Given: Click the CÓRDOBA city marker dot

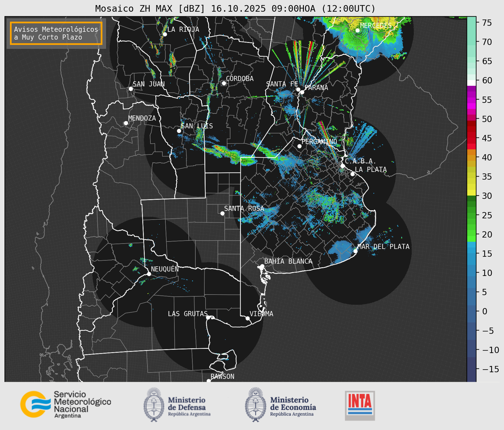Looking at the screenshot, I should (x=224, y=83).
